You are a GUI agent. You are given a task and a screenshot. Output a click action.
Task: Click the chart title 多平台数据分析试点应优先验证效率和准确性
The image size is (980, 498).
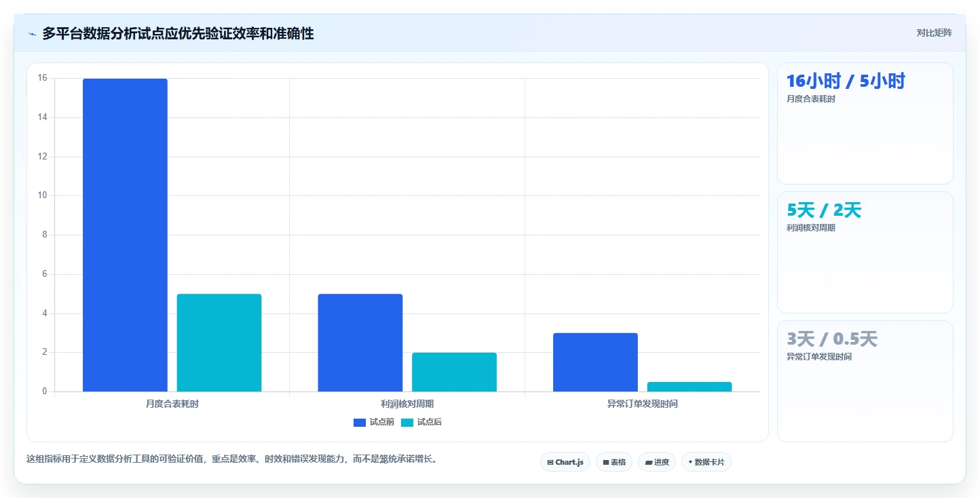[x=178, y=33]
